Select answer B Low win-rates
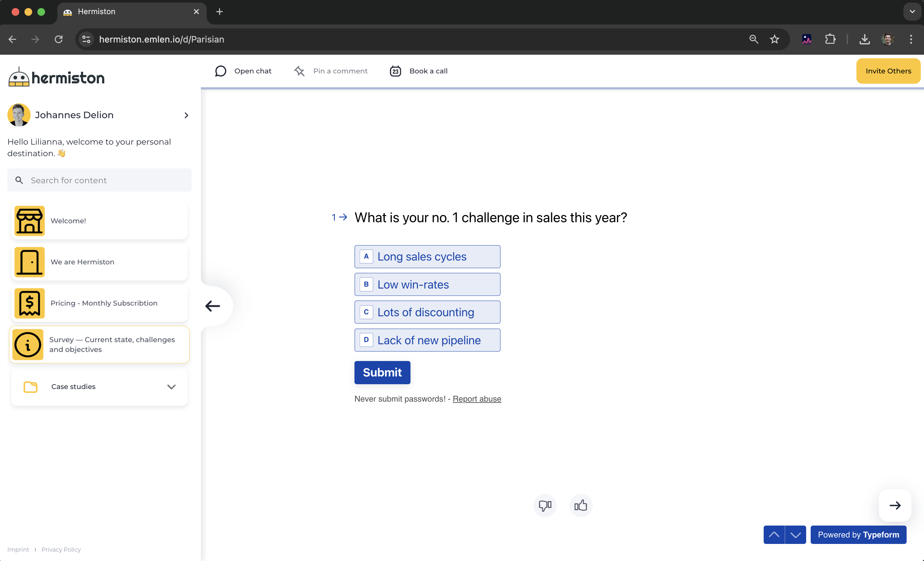924x561 pixels. [427, 284]
